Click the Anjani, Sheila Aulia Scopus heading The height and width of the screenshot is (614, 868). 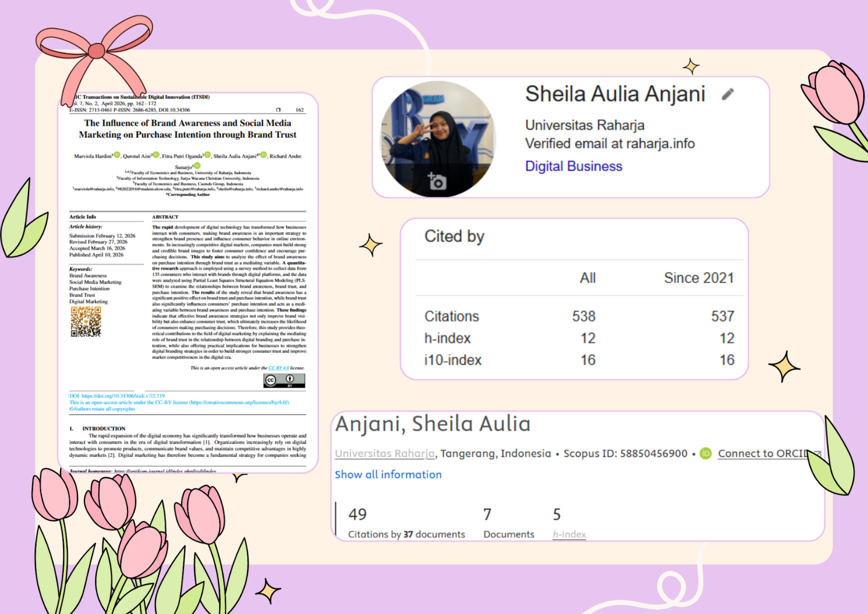(x=433, y=424)
